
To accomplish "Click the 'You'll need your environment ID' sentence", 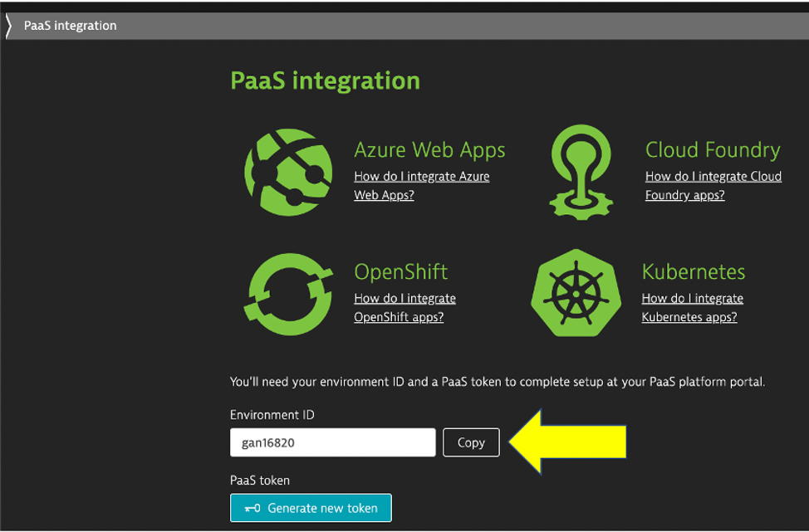I will (x=498, y=382).
